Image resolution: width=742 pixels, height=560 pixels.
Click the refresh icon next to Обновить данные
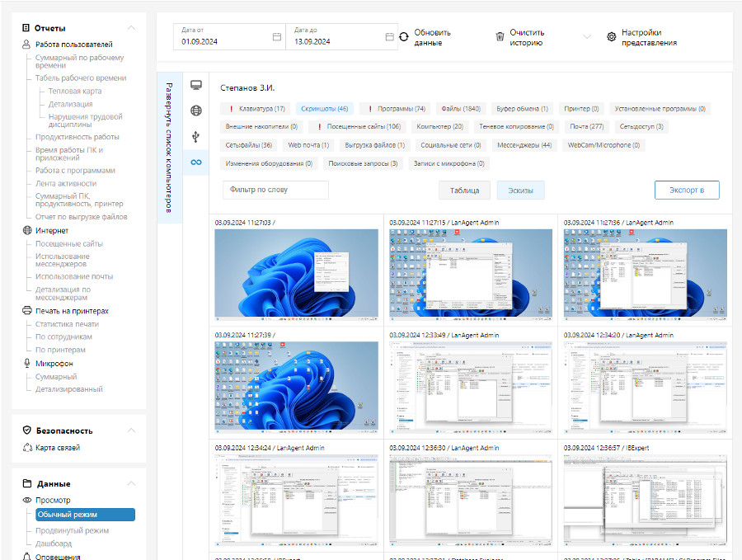[403, 36]
